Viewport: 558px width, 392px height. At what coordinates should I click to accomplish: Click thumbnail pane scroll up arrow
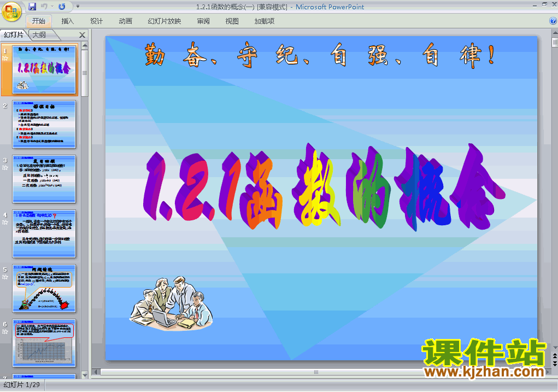85,45
